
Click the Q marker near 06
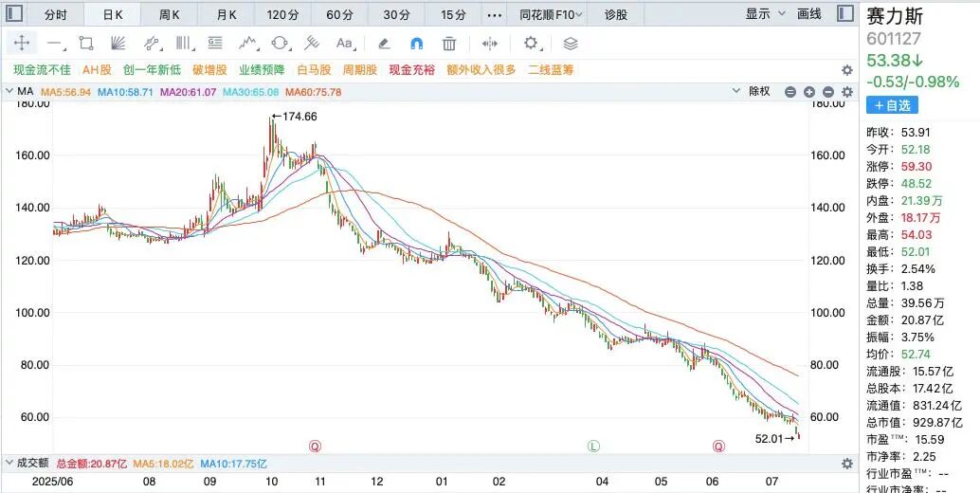pos(718,447)
